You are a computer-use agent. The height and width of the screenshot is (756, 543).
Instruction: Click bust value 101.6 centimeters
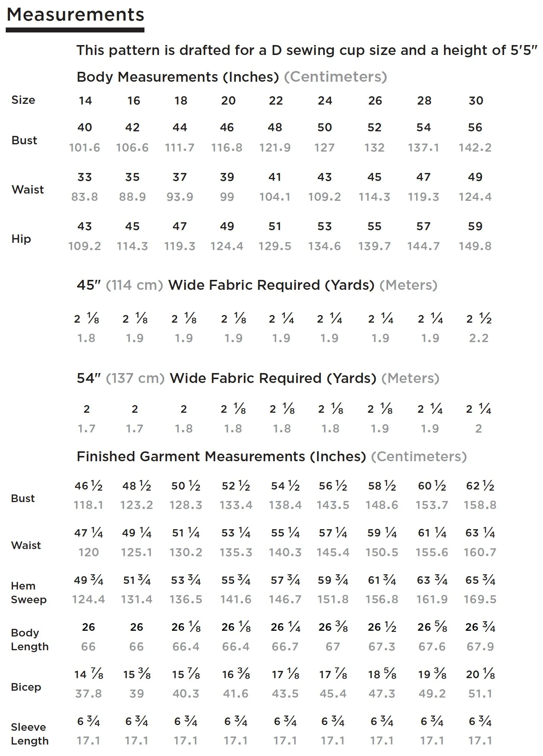coord(84,147)
